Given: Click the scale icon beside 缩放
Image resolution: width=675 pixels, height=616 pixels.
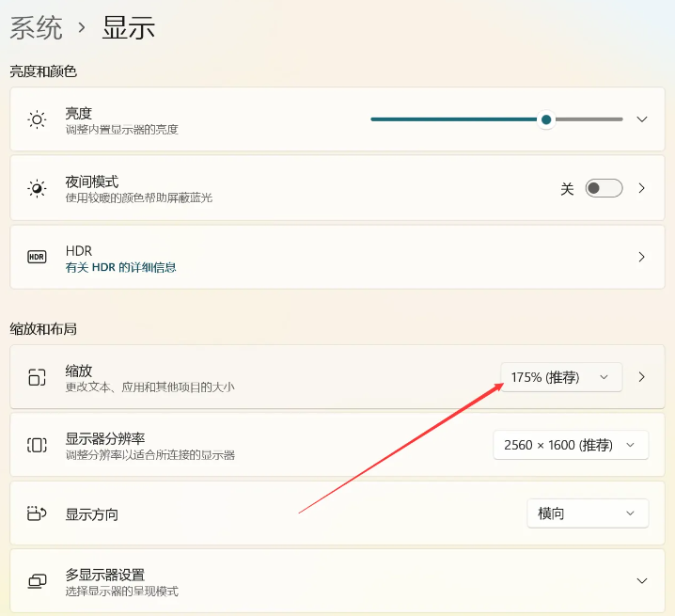Looking at the screenshot, I should (x=37, y=377).
